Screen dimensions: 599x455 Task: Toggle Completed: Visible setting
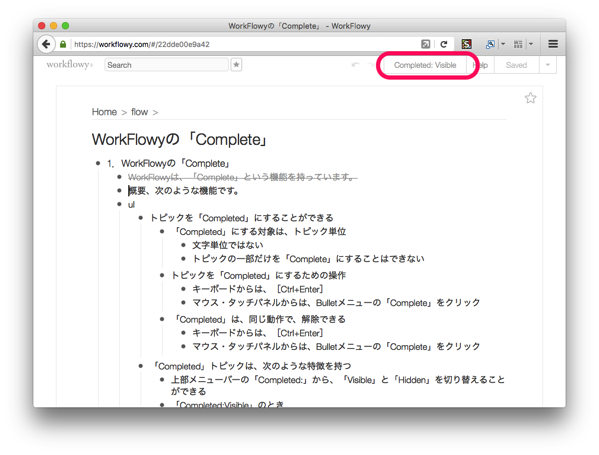(x=425, y=65)
